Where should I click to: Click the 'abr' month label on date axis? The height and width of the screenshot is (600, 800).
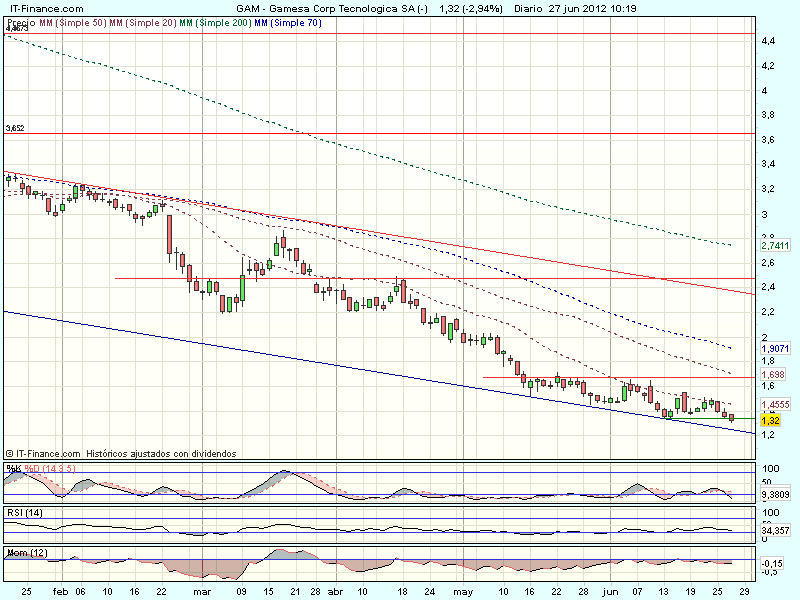335,592
